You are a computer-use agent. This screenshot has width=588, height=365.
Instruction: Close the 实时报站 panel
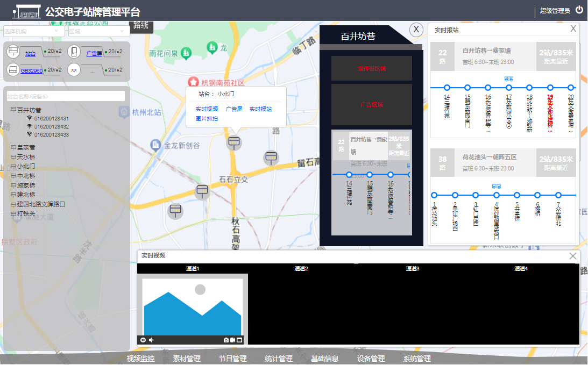[573, 29]
